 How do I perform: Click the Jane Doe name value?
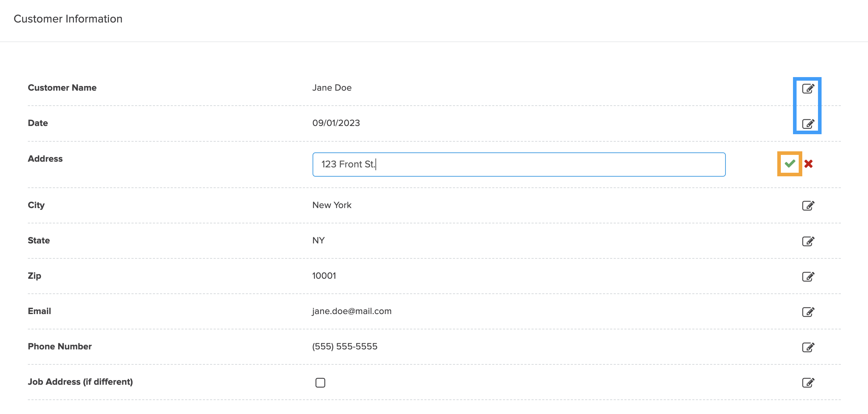click(x=332, y=88)
